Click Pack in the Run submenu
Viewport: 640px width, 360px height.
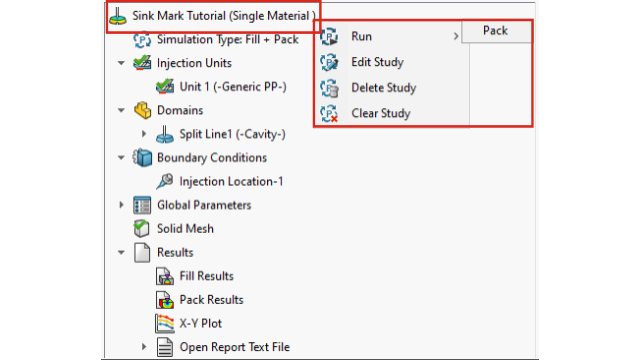coord(496,31)
